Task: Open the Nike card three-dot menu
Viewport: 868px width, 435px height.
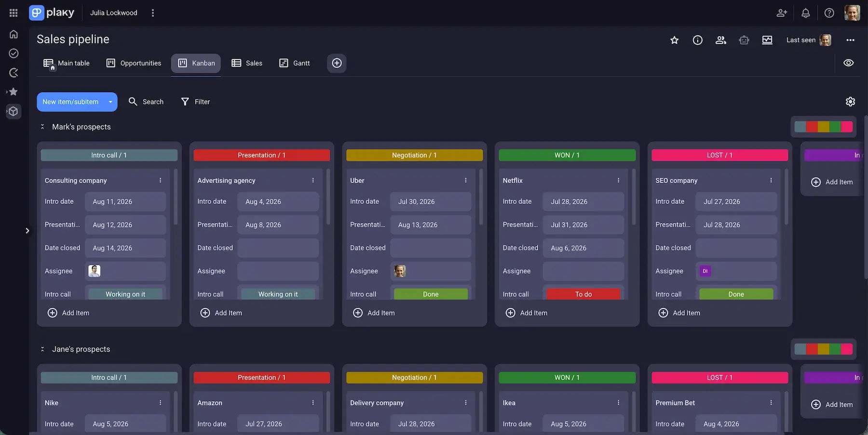Action: click(161, 403)
